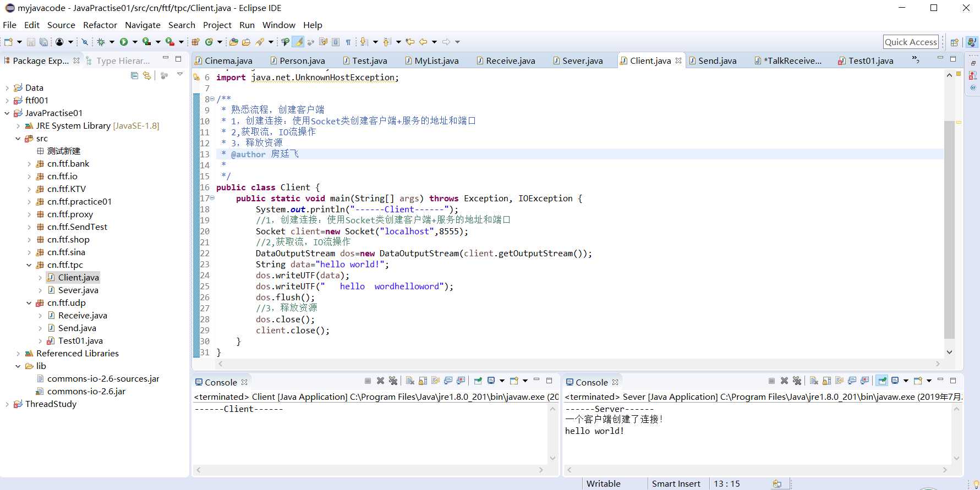Click the Back navigation arrow
Image resolution: width=980 pixels, height=490 pixels.
(423, 42)
